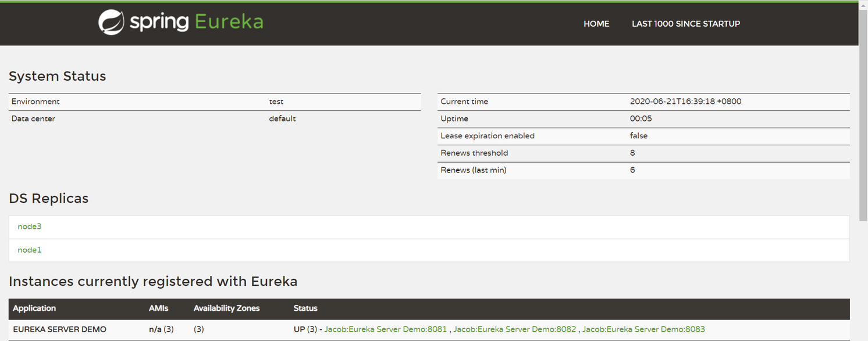The height and width of the screenshot is (341, 868).
Task: Click the Application column header
Action: 34,308
